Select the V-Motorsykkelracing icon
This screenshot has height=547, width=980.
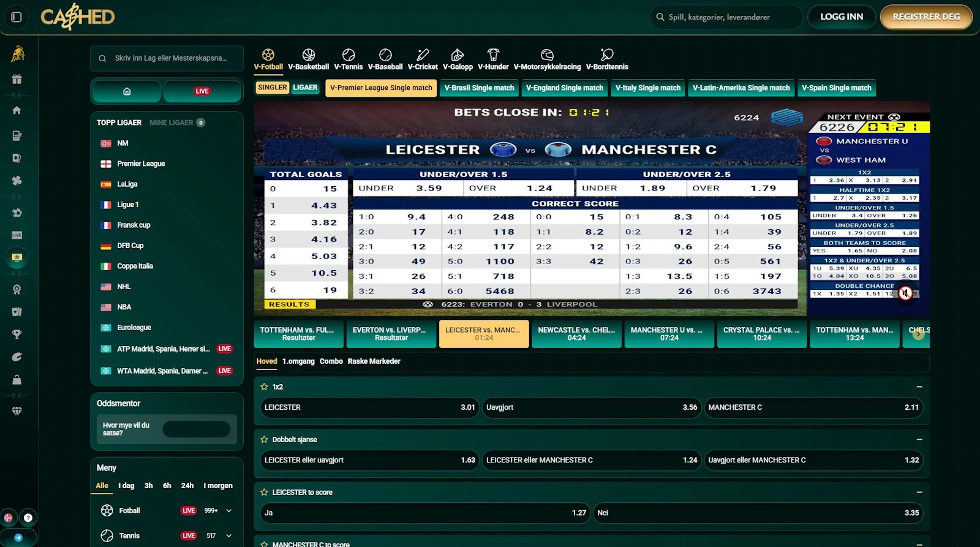[x=547, y=60]
